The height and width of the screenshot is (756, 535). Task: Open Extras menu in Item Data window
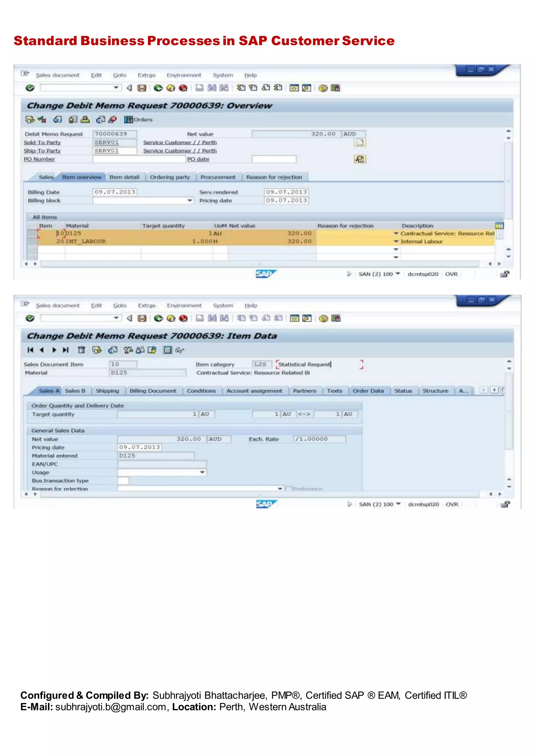coord(147,306)
